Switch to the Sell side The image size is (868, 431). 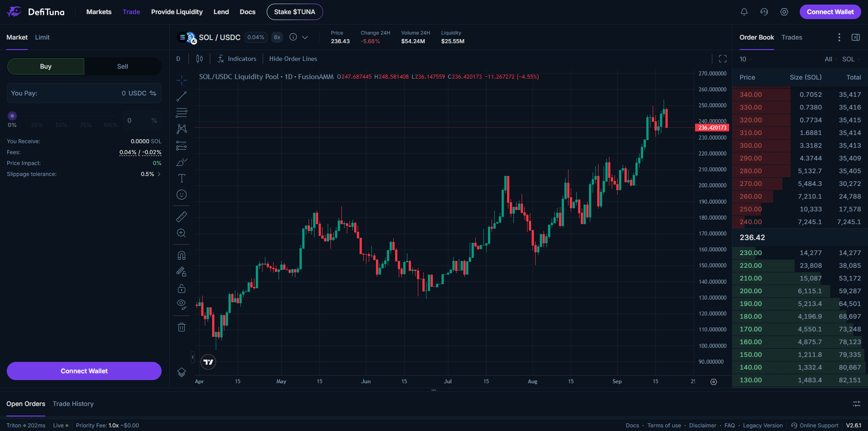[x=122, y=66]
